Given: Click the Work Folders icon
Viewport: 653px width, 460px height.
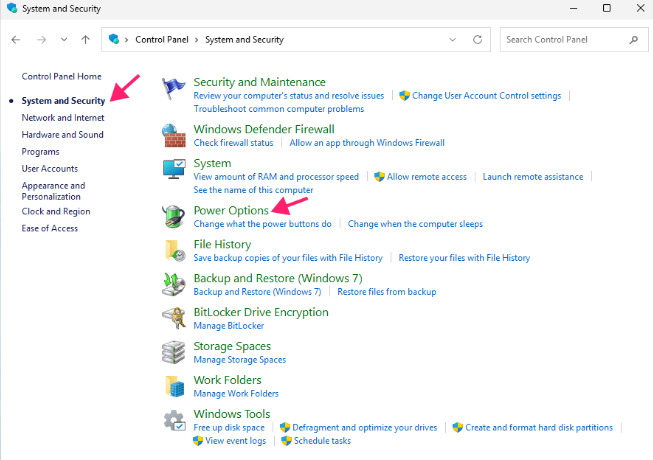Looking at the screenshot, I should 174,386.
